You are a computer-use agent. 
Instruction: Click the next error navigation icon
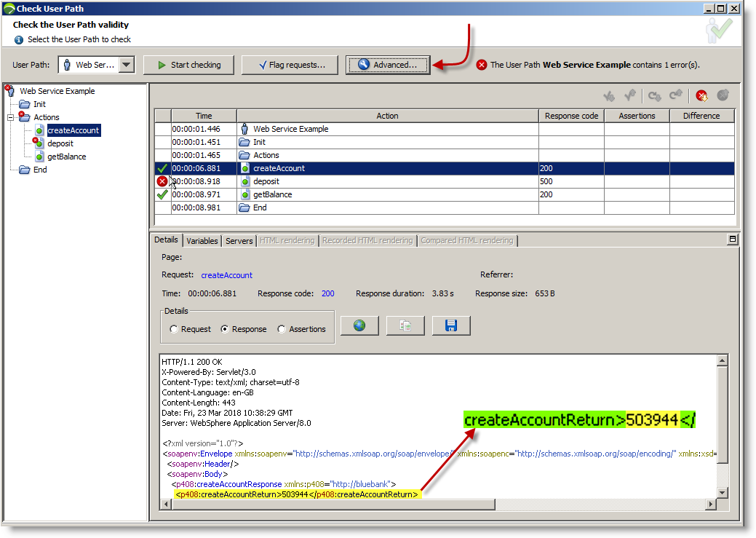pos(701,95)
